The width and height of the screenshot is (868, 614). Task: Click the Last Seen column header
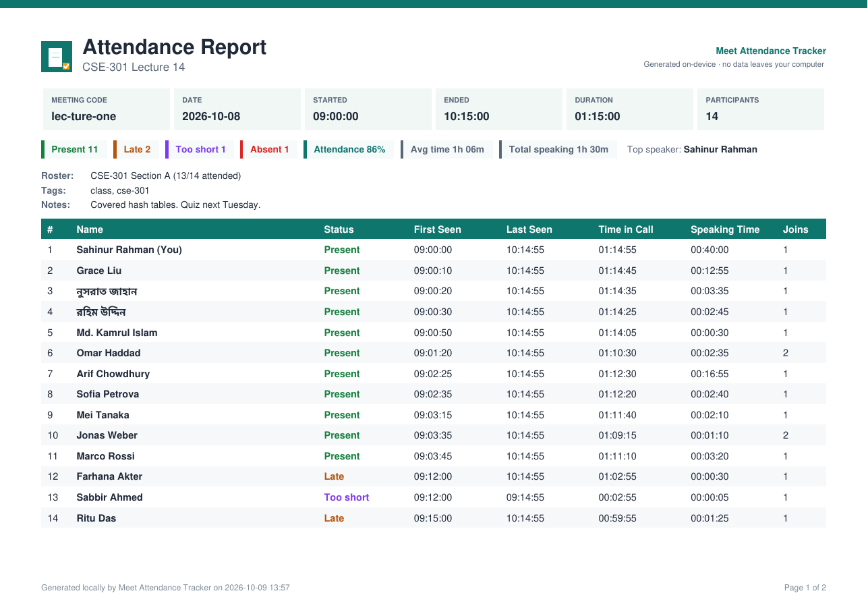(x=529, y=229)
